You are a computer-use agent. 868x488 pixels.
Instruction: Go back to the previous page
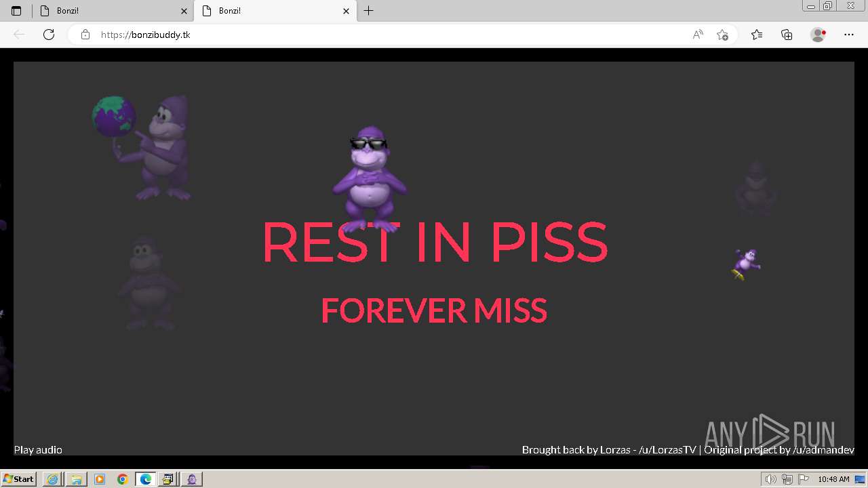[x=19, y=35]
